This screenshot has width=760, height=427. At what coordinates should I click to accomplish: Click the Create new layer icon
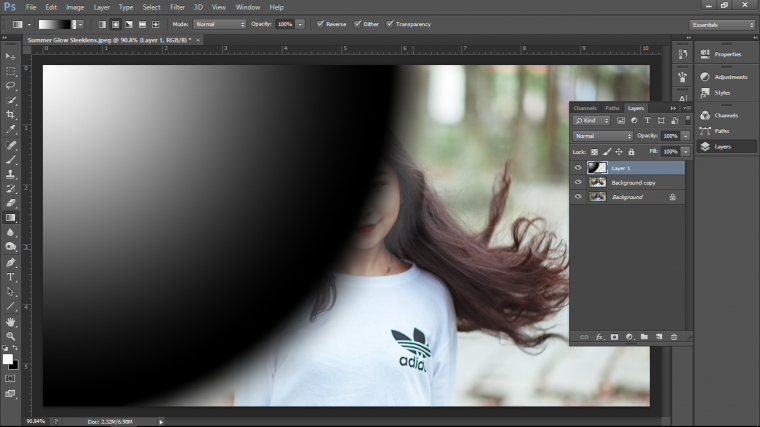tap(659, 337)
